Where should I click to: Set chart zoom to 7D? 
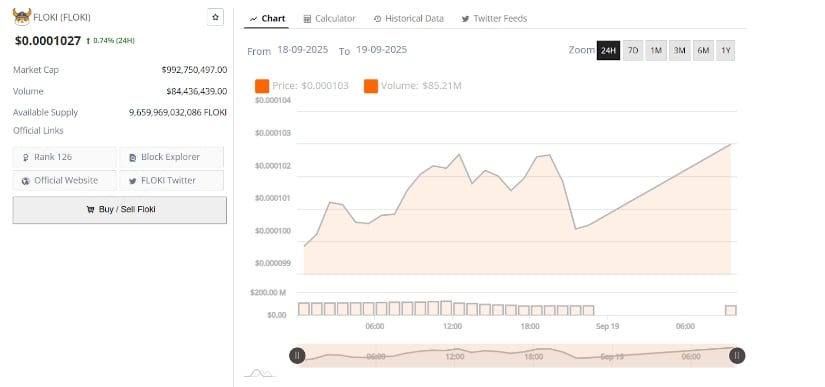[633, 50]
